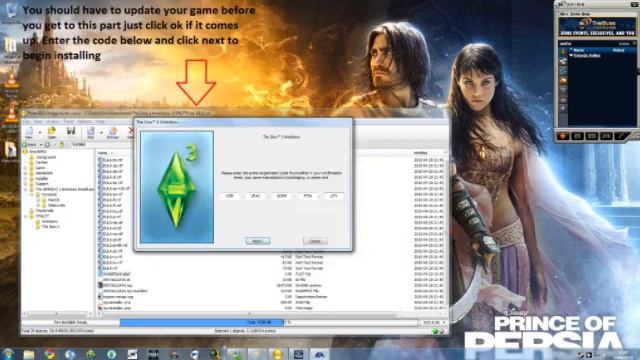Click the Open toolbar icon in PowerISO
Image resolution: width=640 pixels, height=360 pixels.
[x=52, y=133]
